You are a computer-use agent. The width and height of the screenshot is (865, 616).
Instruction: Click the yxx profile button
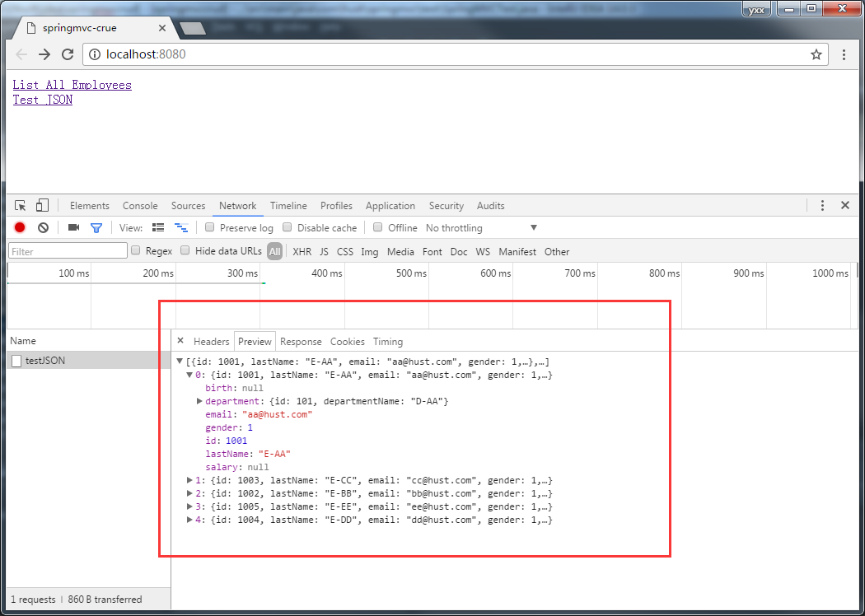pyautogui.click(x=756, y=9)
